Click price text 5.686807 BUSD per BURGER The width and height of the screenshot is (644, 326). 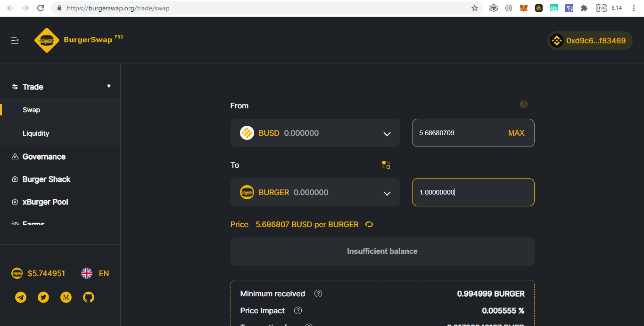[307, 224]
